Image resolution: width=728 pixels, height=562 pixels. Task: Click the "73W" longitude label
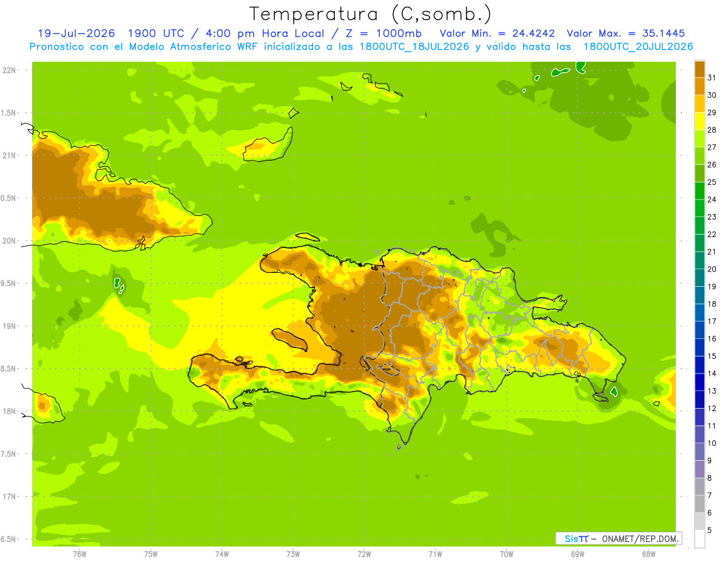coord(293,554)
